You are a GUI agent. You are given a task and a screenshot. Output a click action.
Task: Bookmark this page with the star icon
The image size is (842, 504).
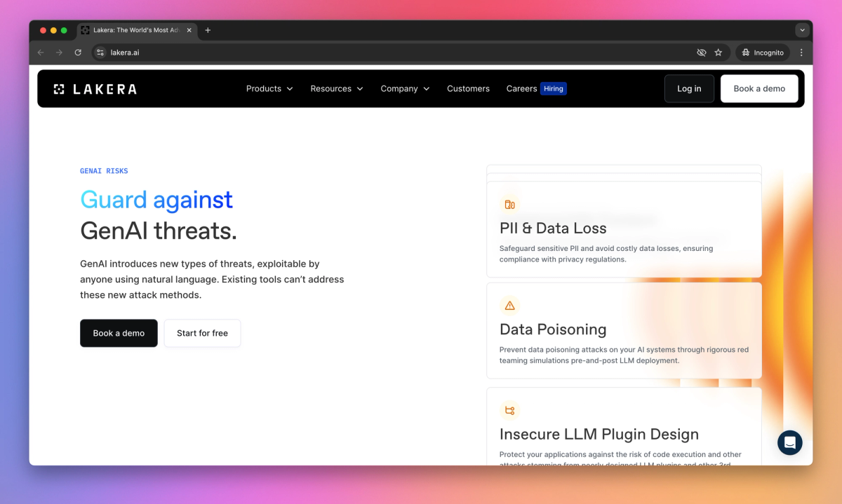click(x=718, y=53)
